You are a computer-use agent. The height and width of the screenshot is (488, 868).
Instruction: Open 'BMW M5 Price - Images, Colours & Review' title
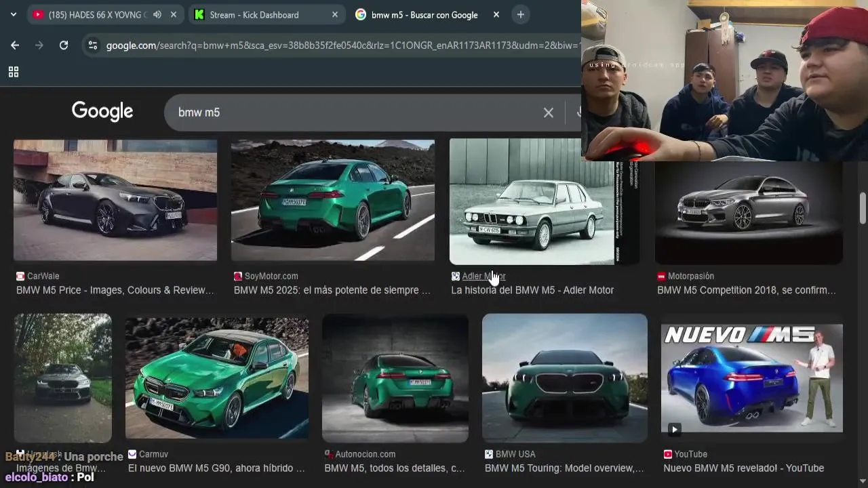click(x=115, y=290)
